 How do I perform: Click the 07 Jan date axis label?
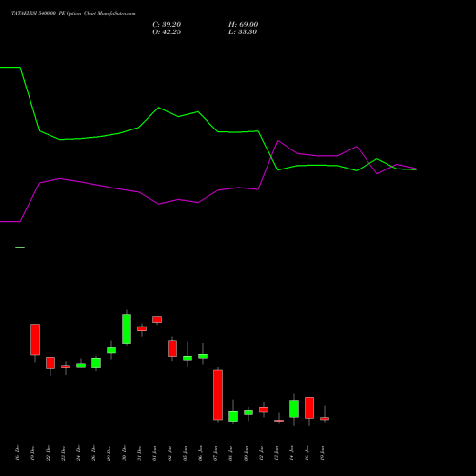coord(215,453)
